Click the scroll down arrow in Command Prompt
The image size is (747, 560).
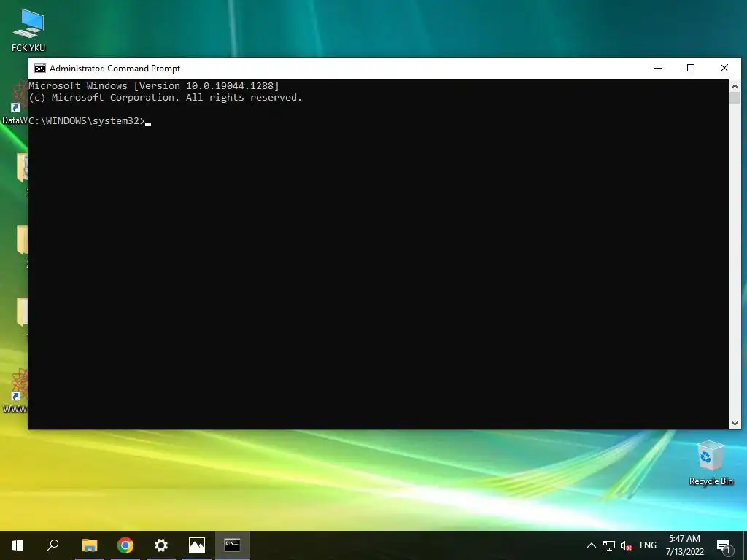(735, 423)
